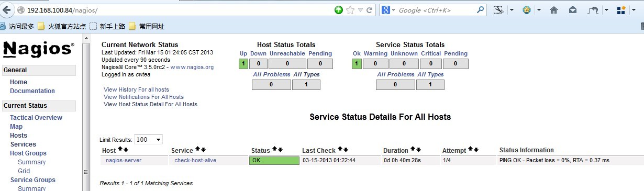Sort Duration column descending
Viewport: 644px width, 191px height.
[418, 150]
